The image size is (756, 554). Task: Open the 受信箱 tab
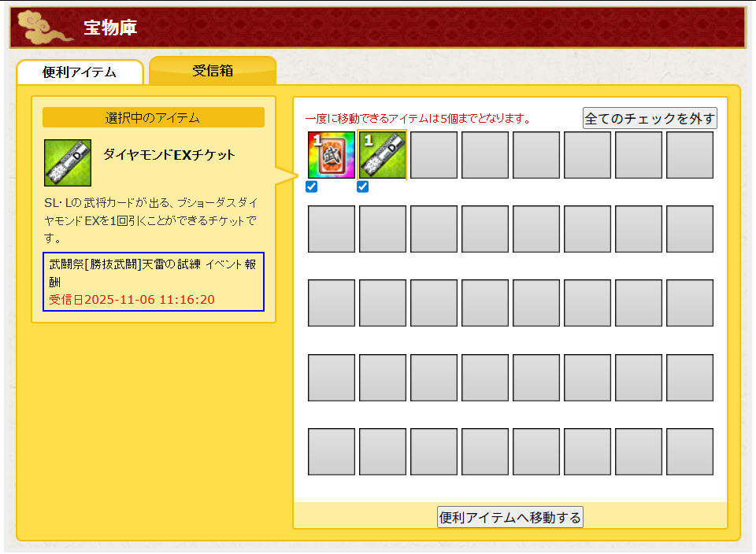[213, 71]
